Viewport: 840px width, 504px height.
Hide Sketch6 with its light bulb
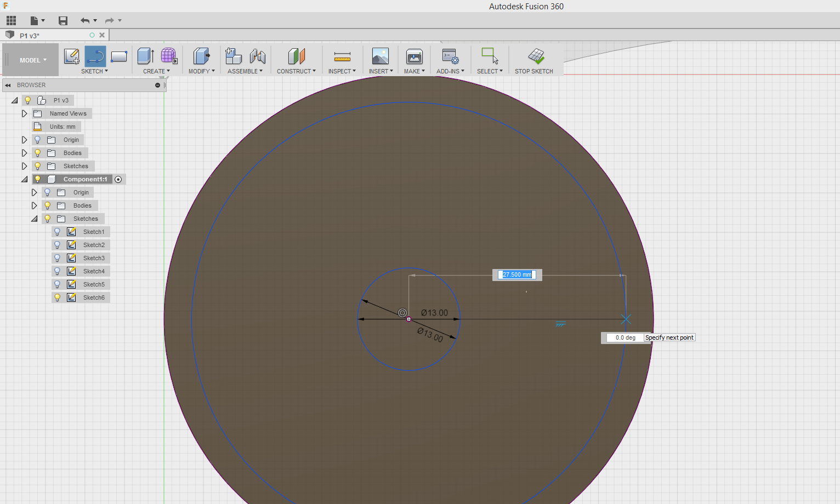pyautogui.click(x=57, y=297)
